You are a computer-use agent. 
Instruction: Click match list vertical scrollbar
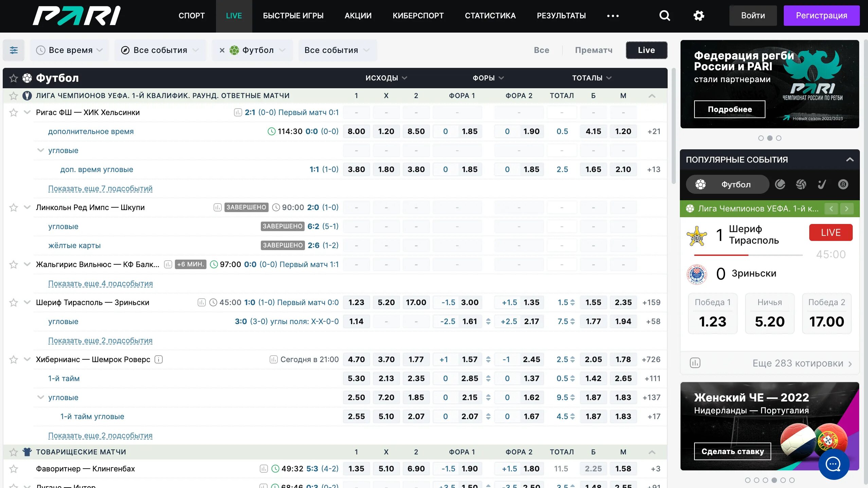pos(674,126)
